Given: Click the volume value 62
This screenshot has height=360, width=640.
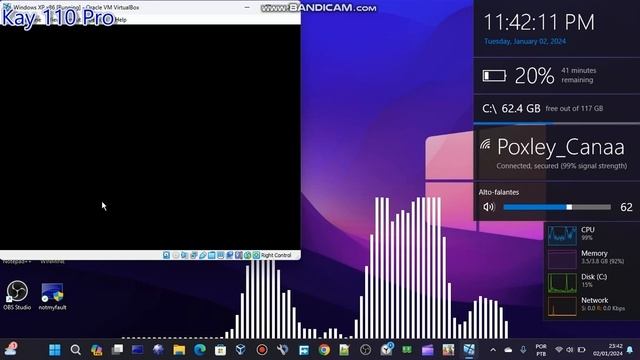Looking at the screenshot, I should [626, 207].
